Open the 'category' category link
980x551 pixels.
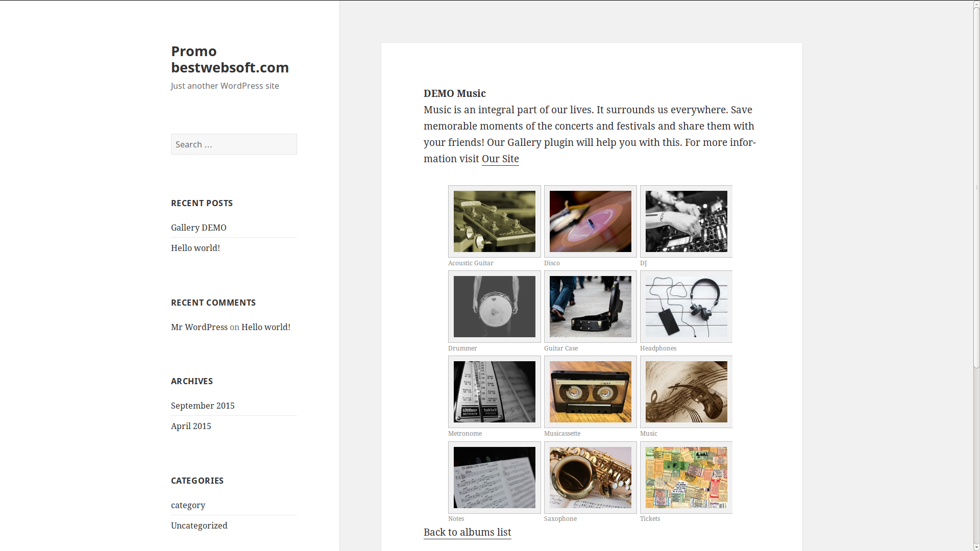point(188,505)
